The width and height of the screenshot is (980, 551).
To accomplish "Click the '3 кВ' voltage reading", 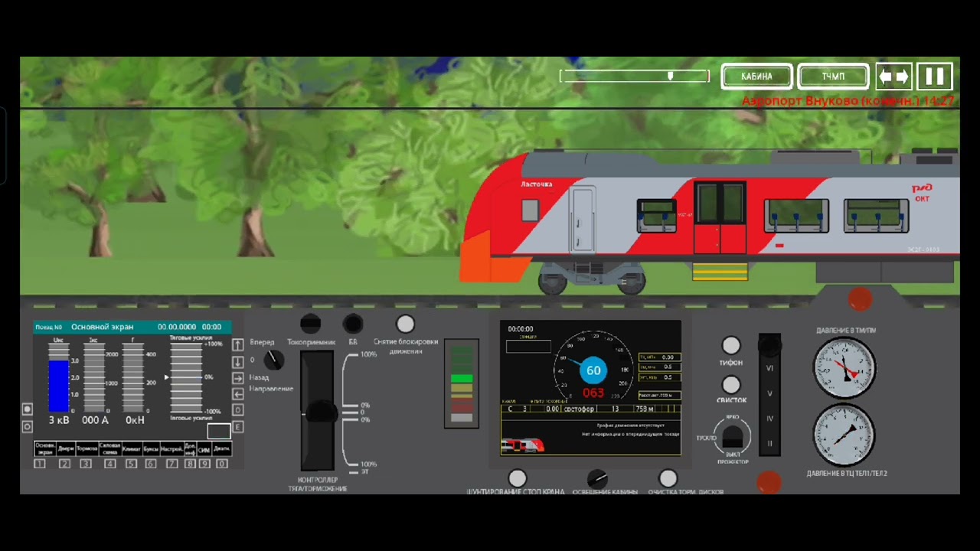I will click(x=59, y=420).
